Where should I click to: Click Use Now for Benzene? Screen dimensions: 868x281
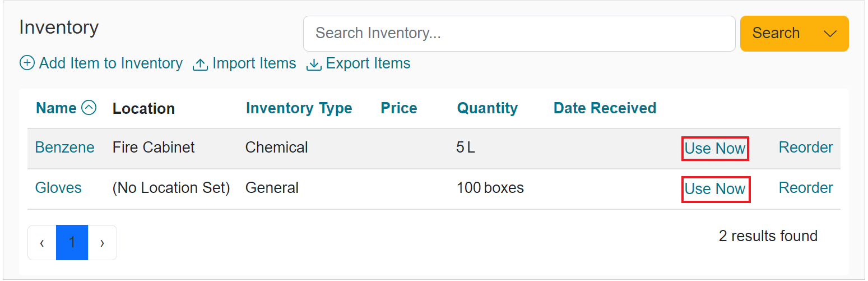coord(715,149)
